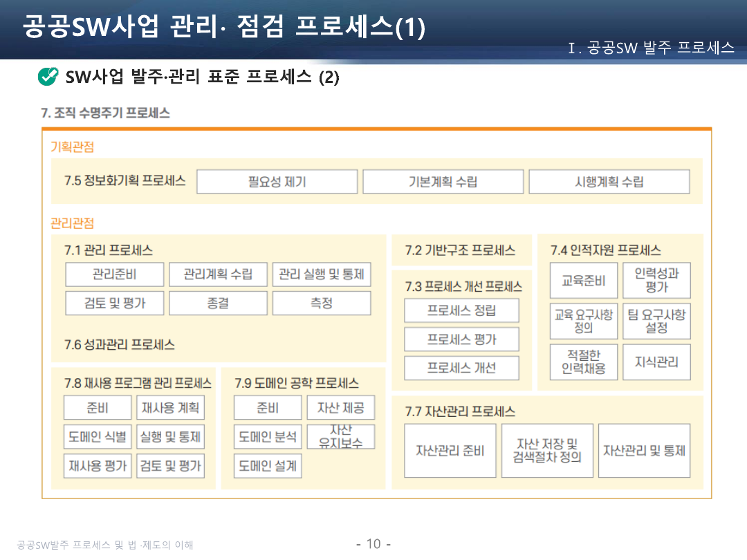Select the 시행계획 수립 box
747x560 pixels.
click(x=609, y=182)
